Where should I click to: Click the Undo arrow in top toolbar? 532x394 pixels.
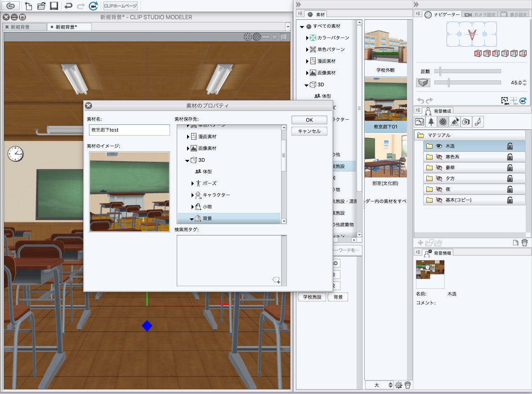[x=68, y=6]
